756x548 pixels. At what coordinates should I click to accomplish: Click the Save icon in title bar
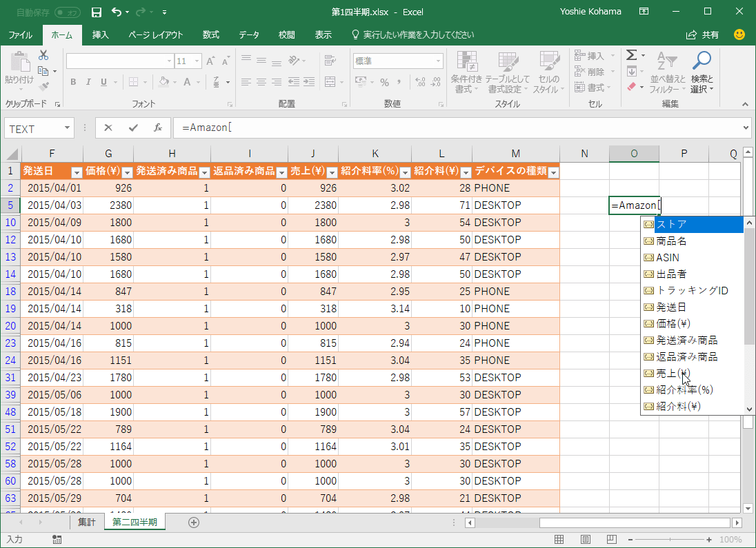97,12
